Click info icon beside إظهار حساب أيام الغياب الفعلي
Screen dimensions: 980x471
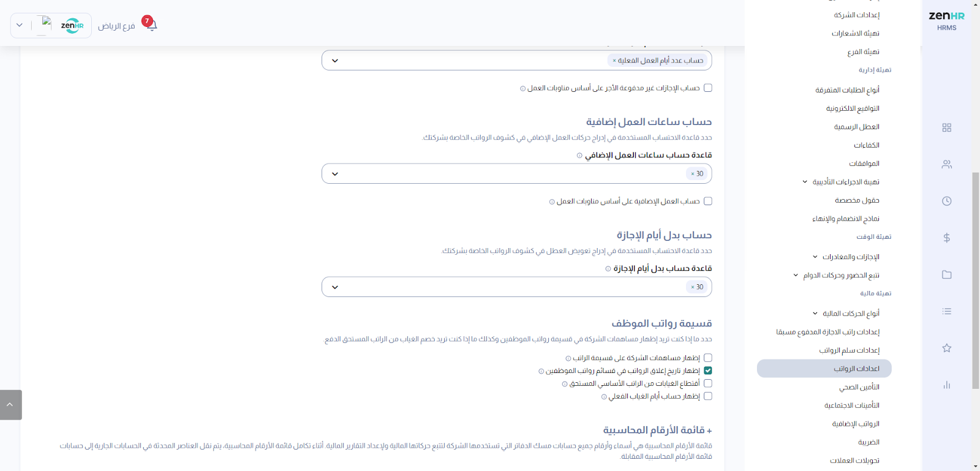(604, 397)
